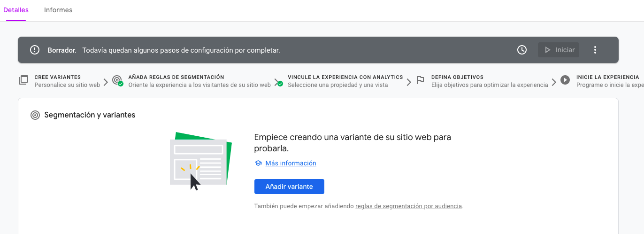Click the pending configuration steps message
Image resolution: width=644 pixels, height=234 pixels.
tap(181, 50)
